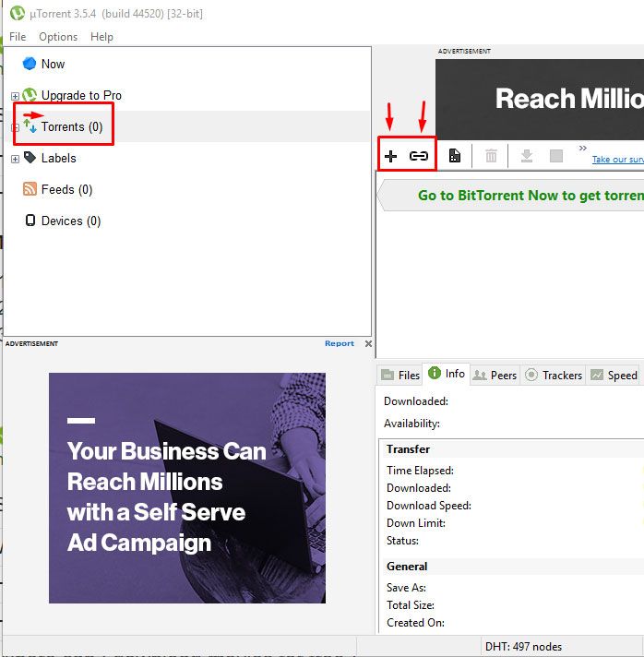Click the Add Torrent plus icon

point(390,156)
